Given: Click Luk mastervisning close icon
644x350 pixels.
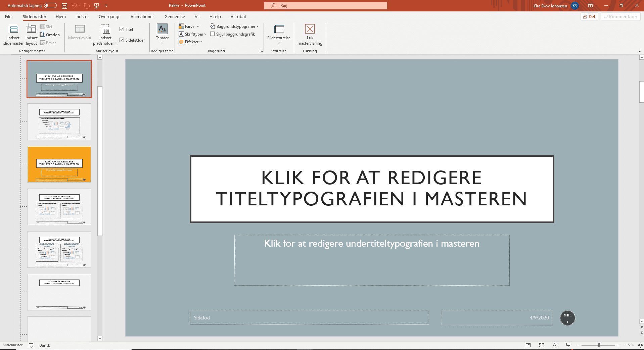Looking at the screenshot, I should coord(310,29).
